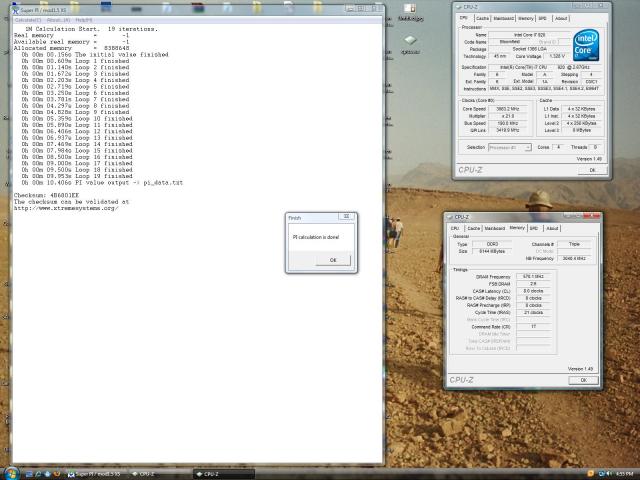
Task: Click 'PI value output' line in Super PI
Action: pyautogui.click(x=102, y=182)
